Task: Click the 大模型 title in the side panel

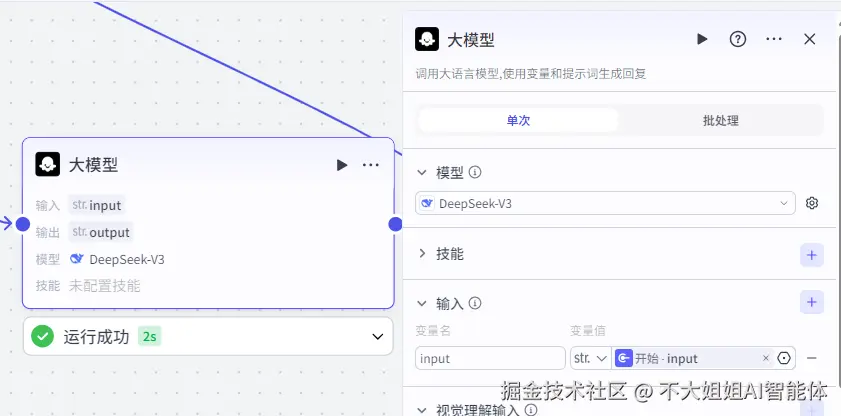Action: [471, 40]
